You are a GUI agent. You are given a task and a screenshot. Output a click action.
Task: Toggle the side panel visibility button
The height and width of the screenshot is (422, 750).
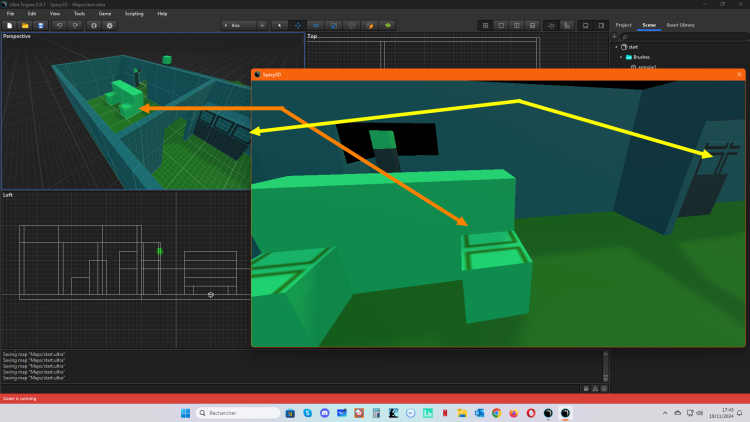(x=602, y=25)
